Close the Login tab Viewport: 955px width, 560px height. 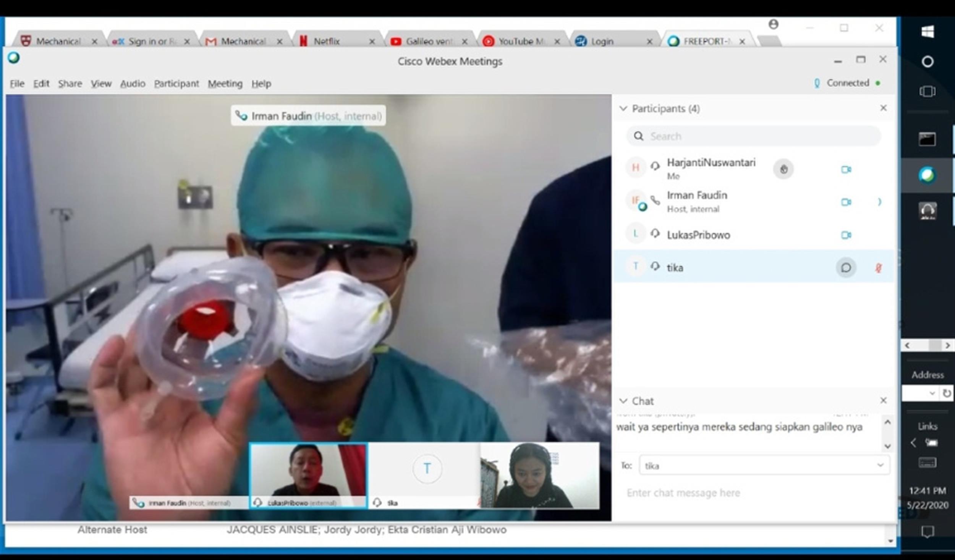point(649,41)
